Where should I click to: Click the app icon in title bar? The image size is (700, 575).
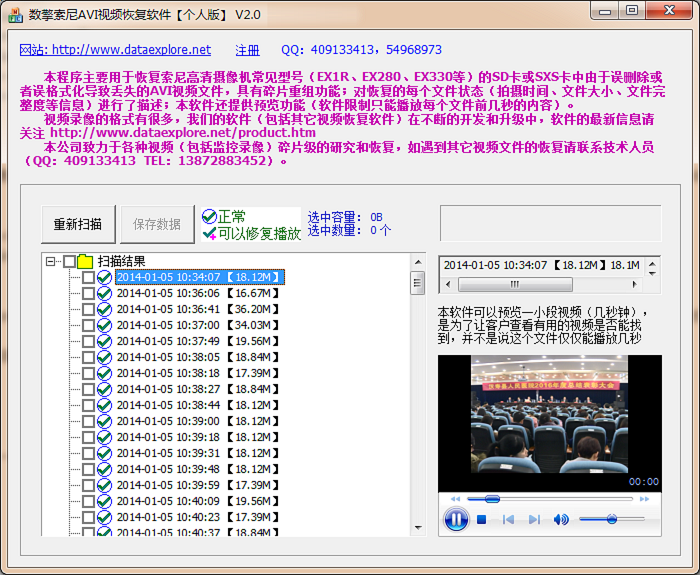click(16, 15)
